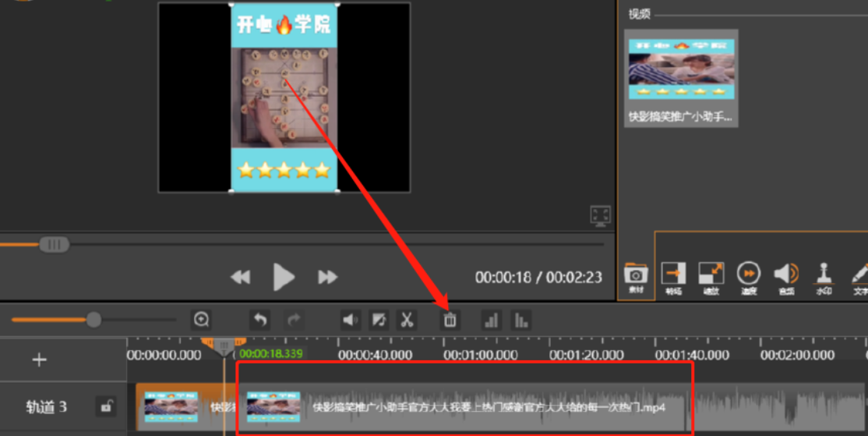Open the 转场 transition tool
Screen dimensions: 868x436
[673, 278]
